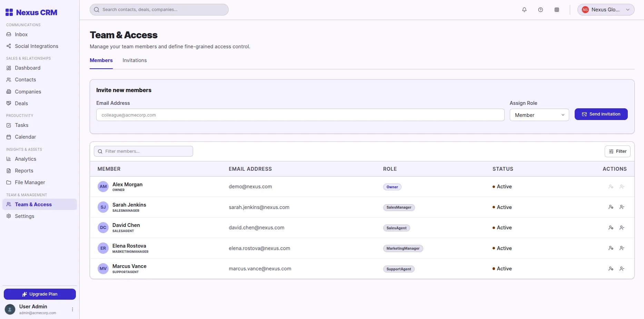This screenshot has width=644, height=319.
Task: Click the Filter button above members table
Action: click(x=617, y=151)
